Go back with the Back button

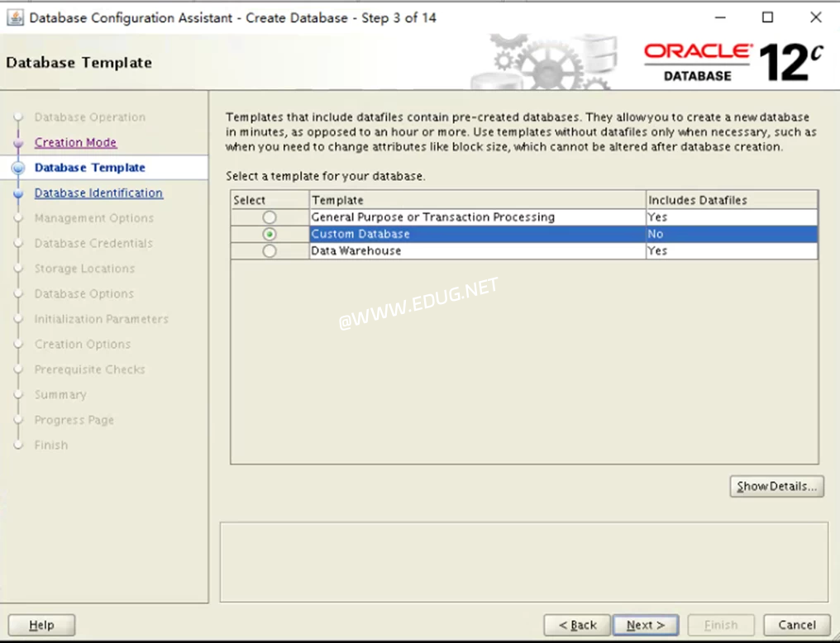coord(577,625)
